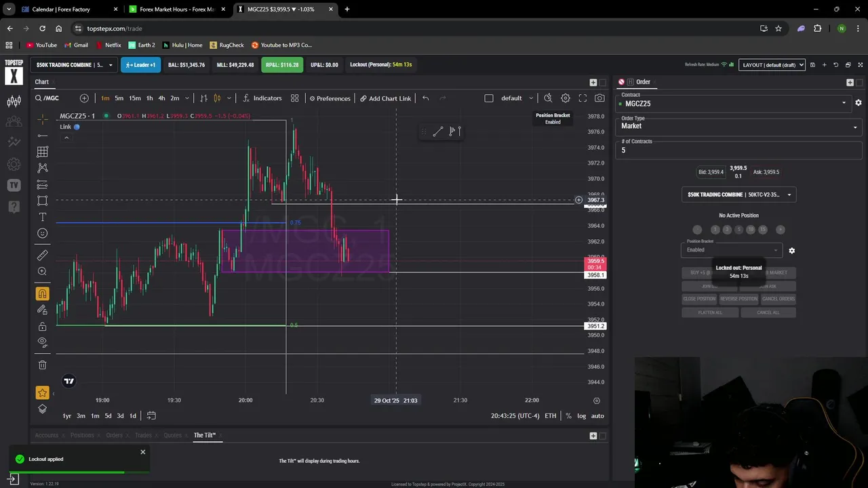Image resolution: width=868 pixels, height=488 pixels.
Task: Click the Leader +1 button
Action: [x=140, y=65]
